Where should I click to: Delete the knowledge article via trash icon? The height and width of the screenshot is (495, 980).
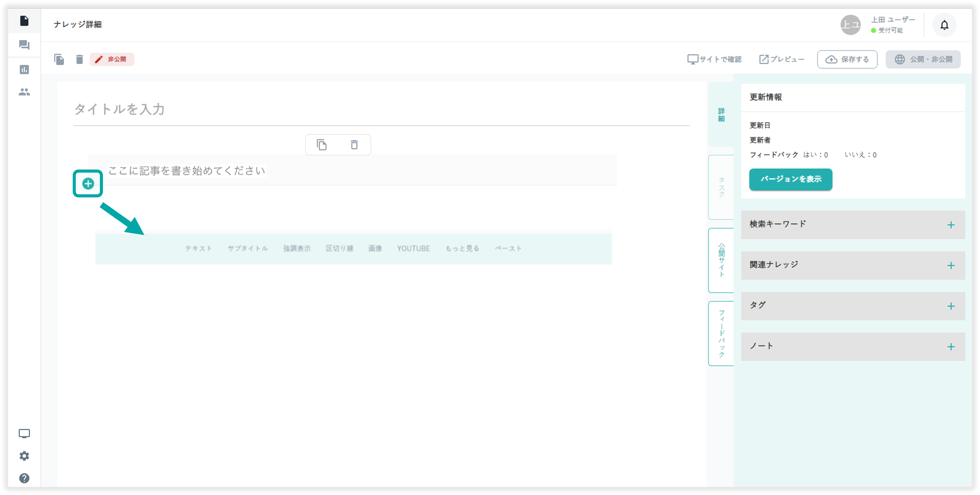tap(80, 59)
